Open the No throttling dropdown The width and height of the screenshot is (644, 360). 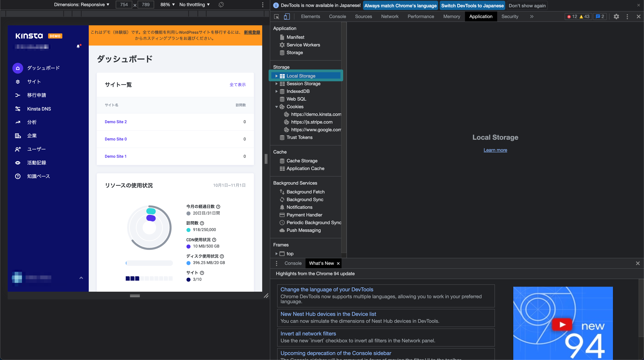coord(195,4)
